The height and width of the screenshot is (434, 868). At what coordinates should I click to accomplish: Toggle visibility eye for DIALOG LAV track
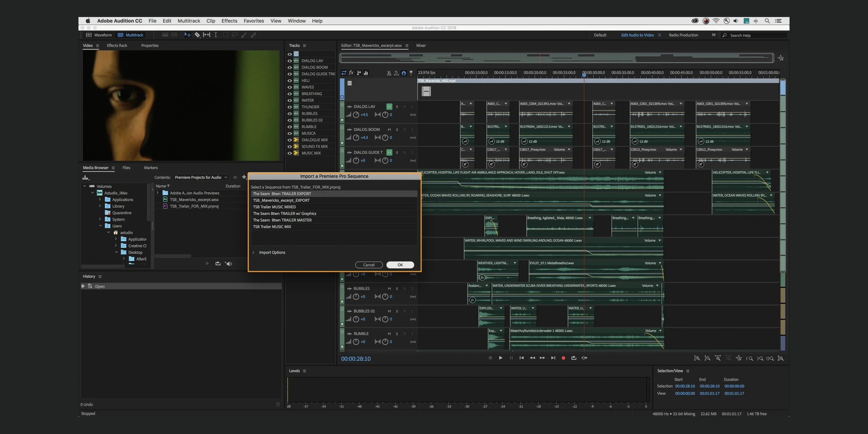[290, 61]
